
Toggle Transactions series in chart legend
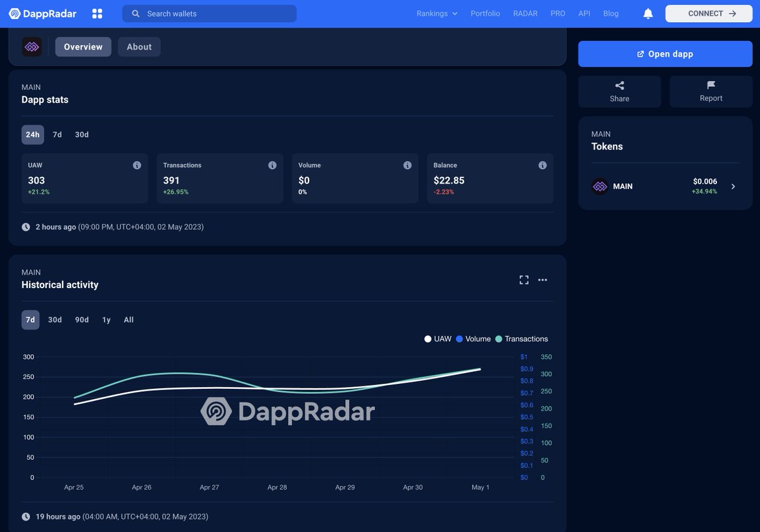[x=521, y=339]
